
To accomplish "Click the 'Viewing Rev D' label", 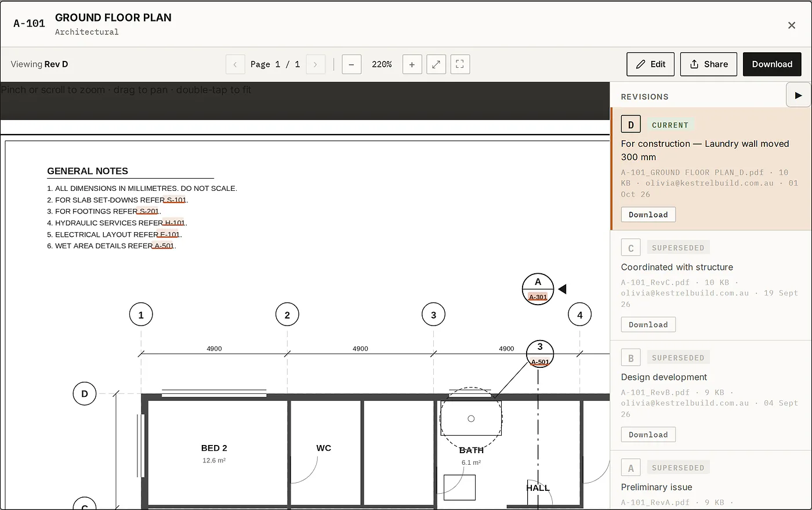I will [39, 64].
